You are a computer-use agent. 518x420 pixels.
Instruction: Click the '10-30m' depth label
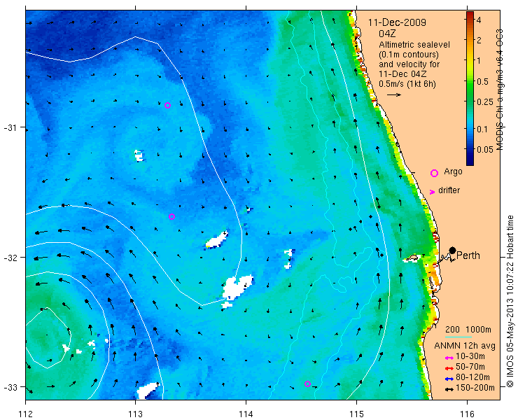click(x=470, y=356)
